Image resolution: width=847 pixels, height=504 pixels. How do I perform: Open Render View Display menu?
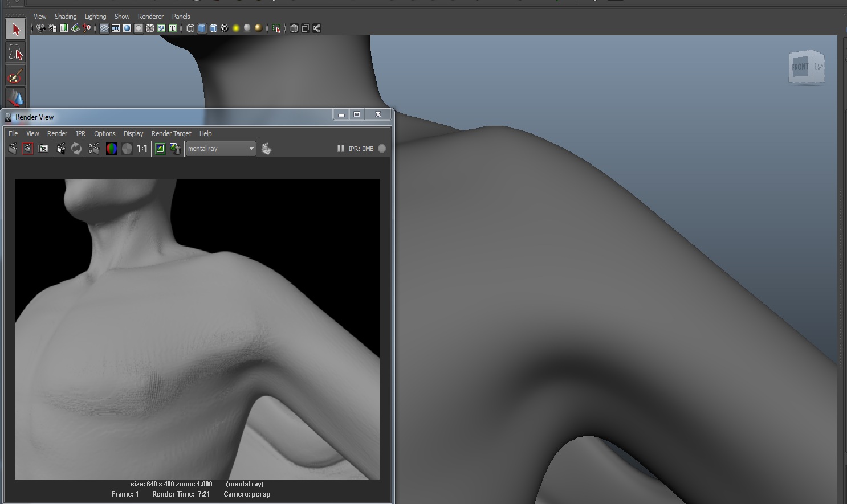tap(133, 134)
